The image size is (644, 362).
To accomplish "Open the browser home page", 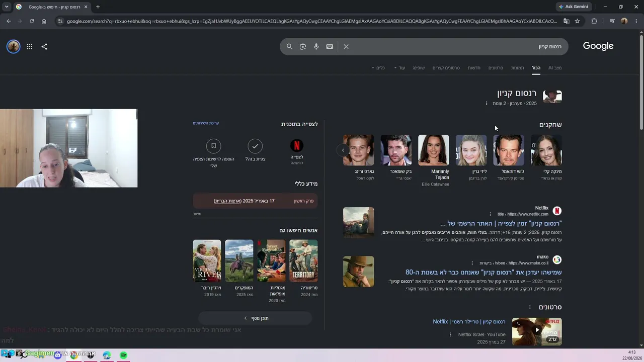I will 44,21.
